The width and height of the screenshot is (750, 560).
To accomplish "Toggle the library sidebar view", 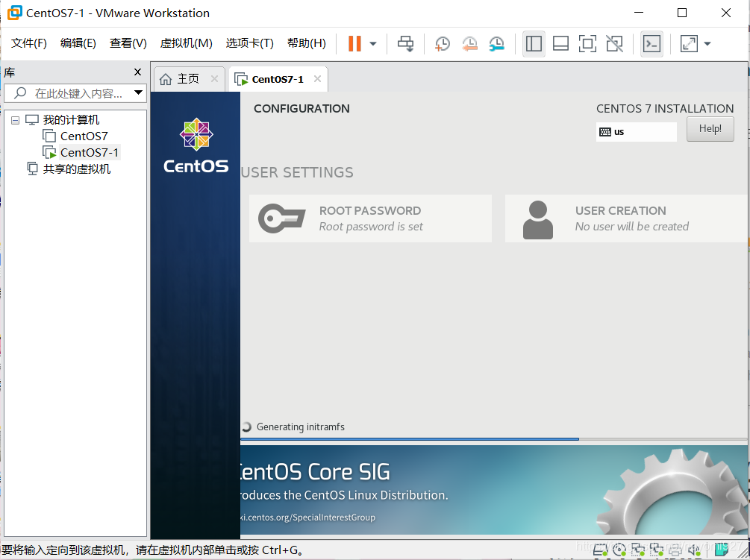I will click(x=534, y=43).
